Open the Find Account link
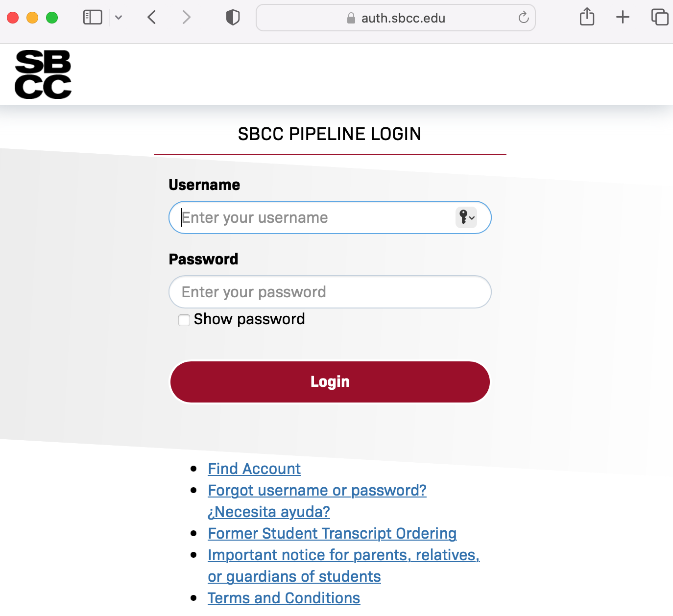This screenshot has width=673, height=616. pos(254,469)
